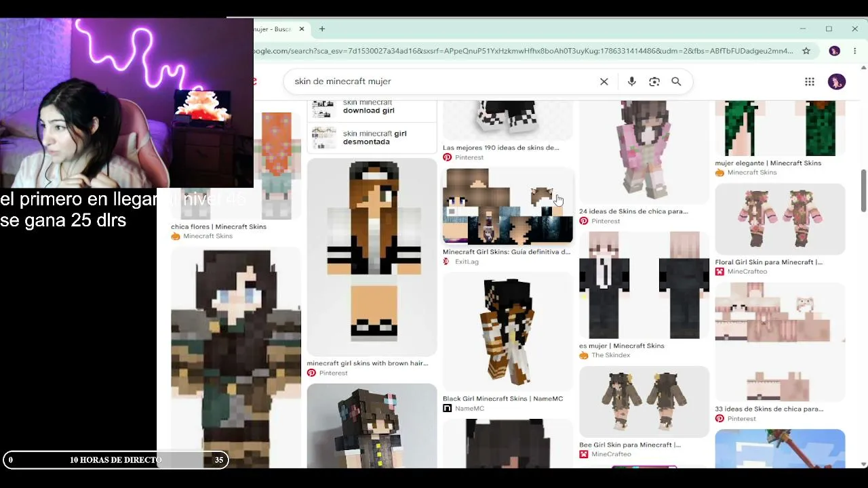Click the Minecraft Skins favicon under 'mujer elegante'
The width and height of the screenshot is (868, 488).
click(x=719, y=173)
